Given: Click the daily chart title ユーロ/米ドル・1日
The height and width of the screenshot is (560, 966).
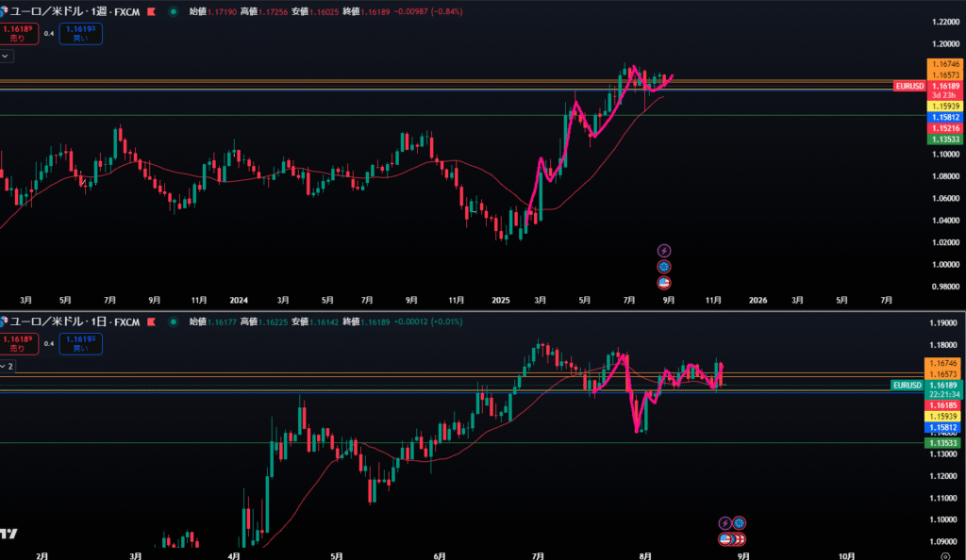Looking at the screenshot, I should click(58, 321).
